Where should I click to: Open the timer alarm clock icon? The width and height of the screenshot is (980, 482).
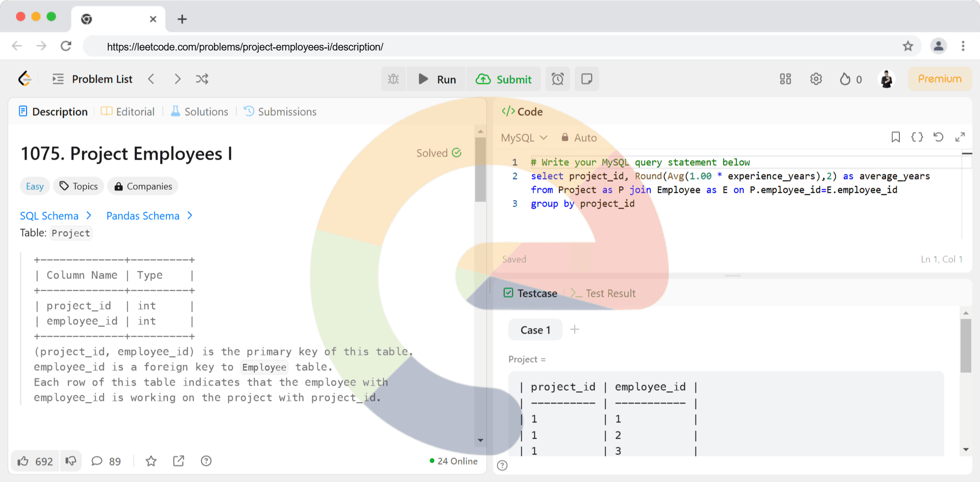coord(557,79)
